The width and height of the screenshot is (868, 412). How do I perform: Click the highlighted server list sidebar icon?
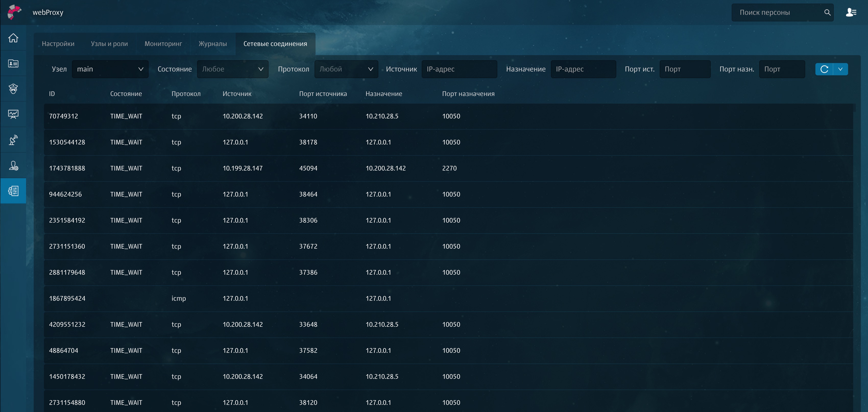[13, 191]
